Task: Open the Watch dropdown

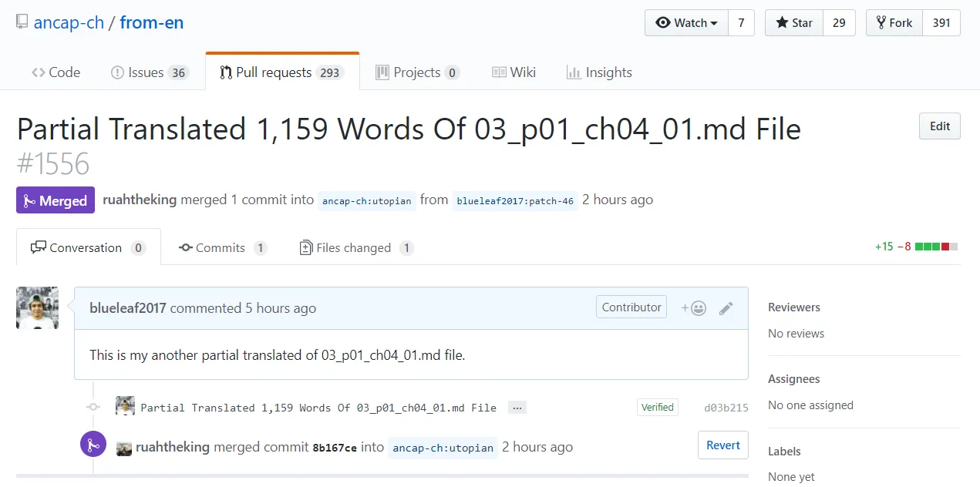Action: pyautogui.click(x=686, y=23)
